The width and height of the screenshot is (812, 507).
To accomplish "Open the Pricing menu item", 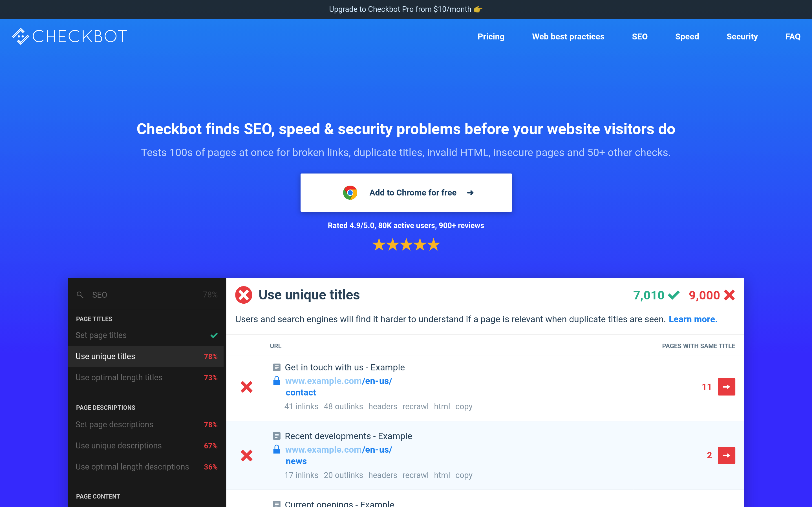I will (491, 37).
